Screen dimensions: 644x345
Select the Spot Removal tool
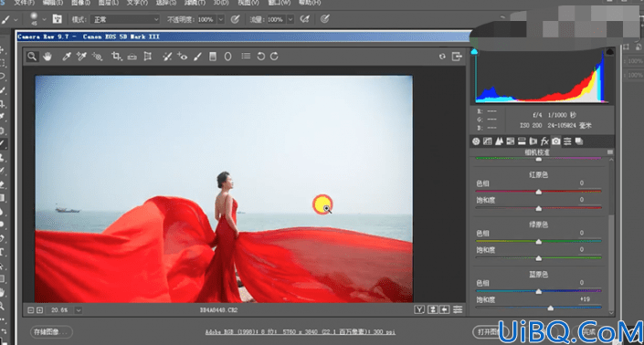pos(167,57)
